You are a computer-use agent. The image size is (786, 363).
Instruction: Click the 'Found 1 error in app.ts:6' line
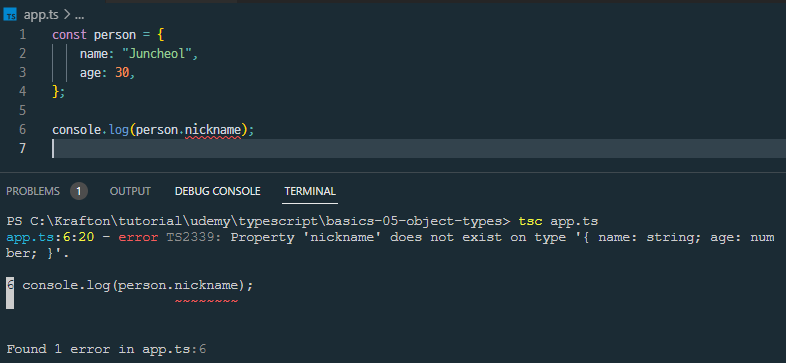[106, 349]
